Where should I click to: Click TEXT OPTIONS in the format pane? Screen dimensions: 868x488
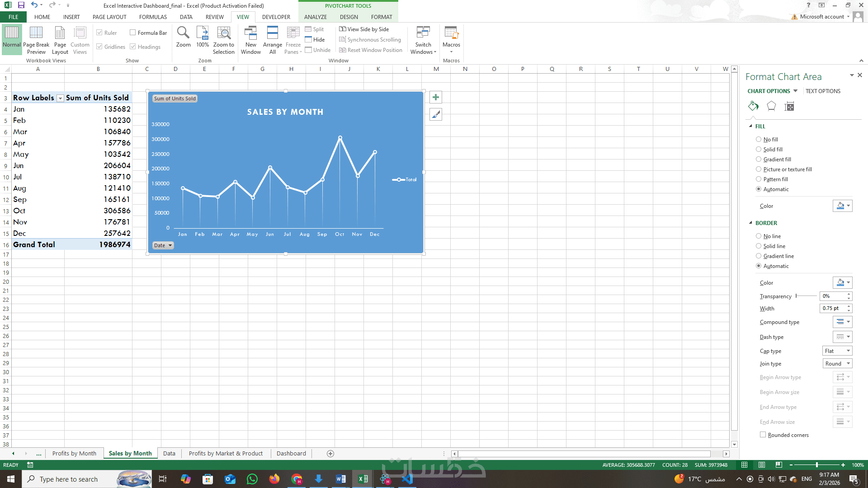(823, 91)
